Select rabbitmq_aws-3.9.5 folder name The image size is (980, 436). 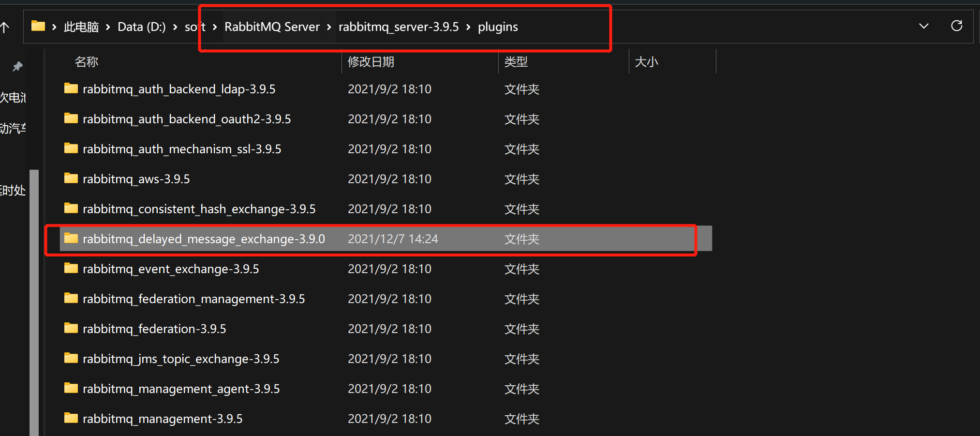pyautogui.click(x=136, y=179)
